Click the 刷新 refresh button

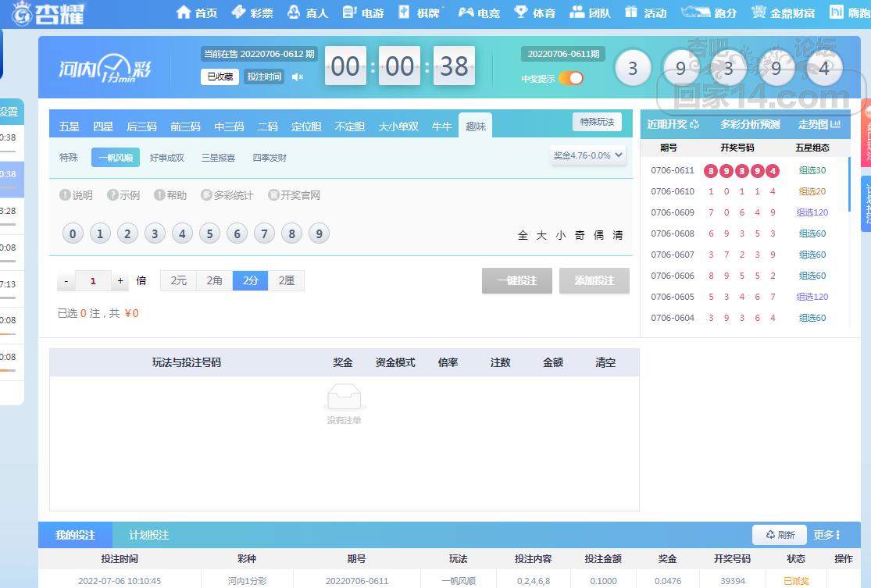point(780,535)
